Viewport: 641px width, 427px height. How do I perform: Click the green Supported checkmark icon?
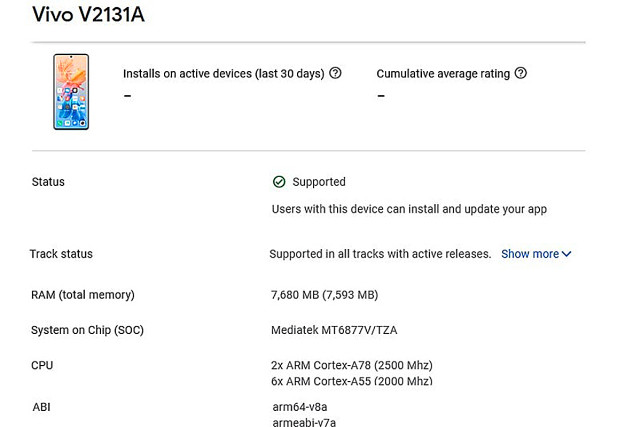(x=279, y=182)
